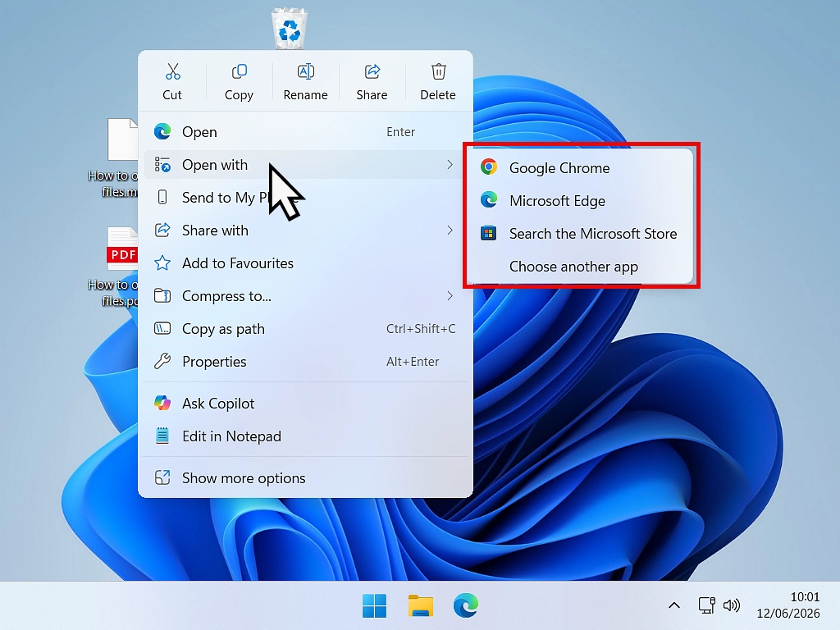Click the Delete trash icon
The width and height of the screenshot is (840, 630).
[438, 71]
